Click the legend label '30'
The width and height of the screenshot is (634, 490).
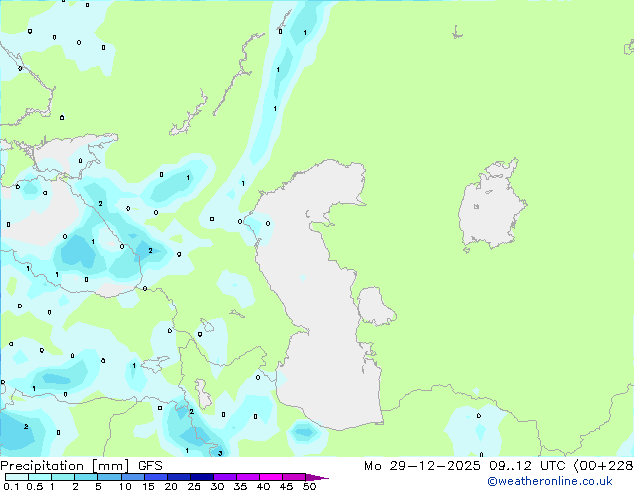point(217,486)
